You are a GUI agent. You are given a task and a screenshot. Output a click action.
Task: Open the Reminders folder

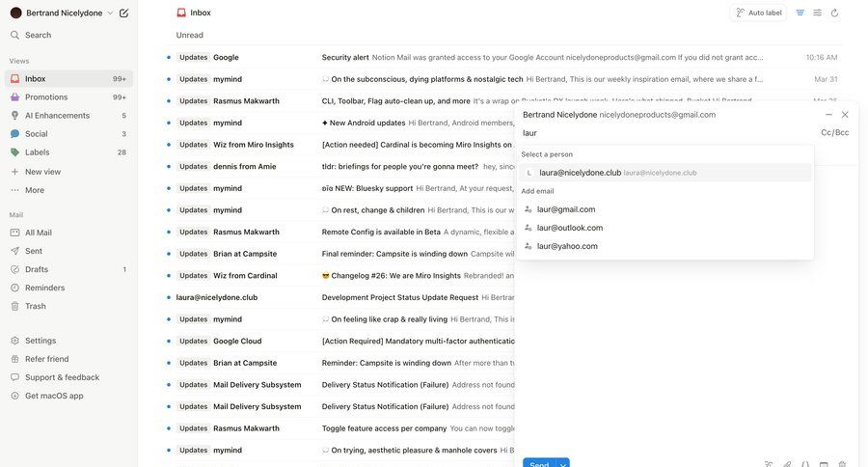coord(68,288)
